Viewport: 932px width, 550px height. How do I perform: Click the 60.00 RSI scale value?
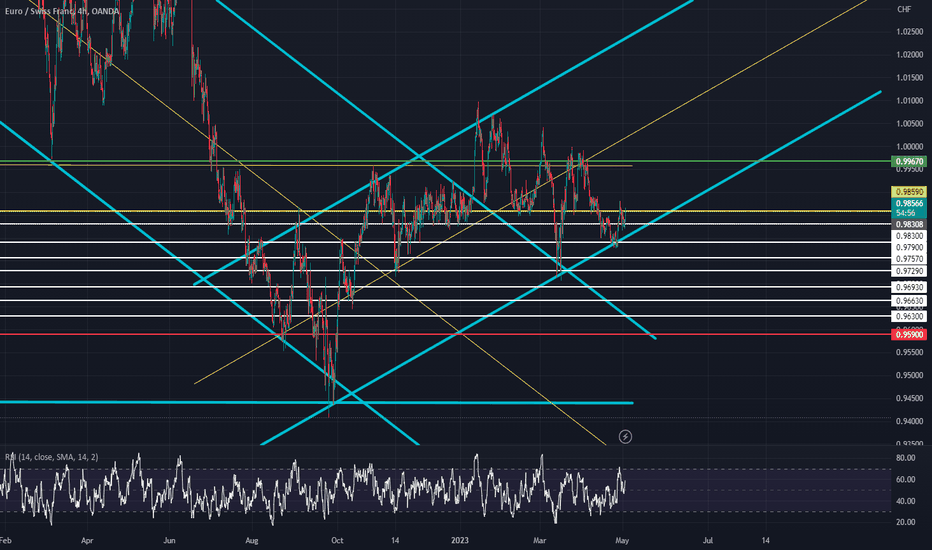click(x=905, y=479)
